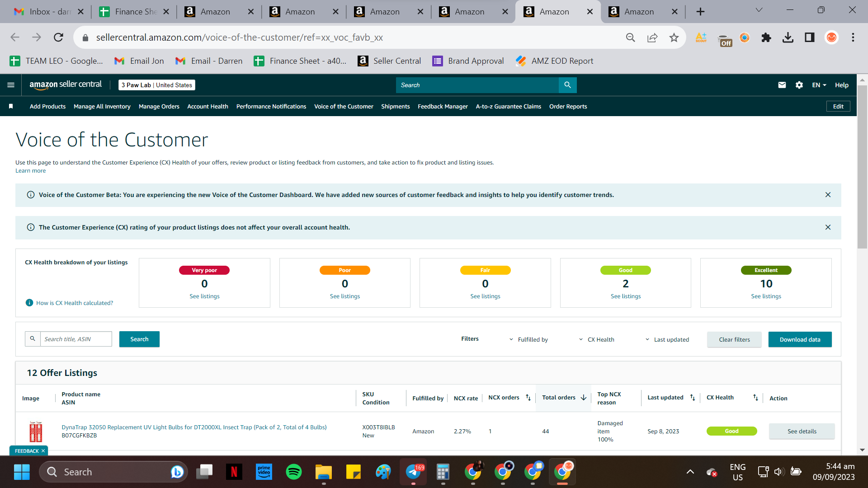Dismiss the CX rating account health banner
The image size is (868, 488).
828,227
